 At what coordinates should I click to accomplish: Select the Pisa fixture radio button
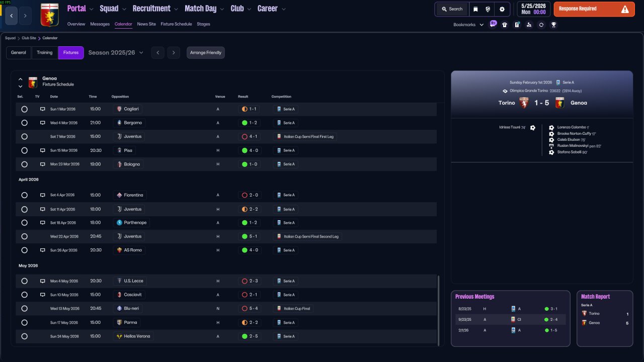[x=24, y=150]
